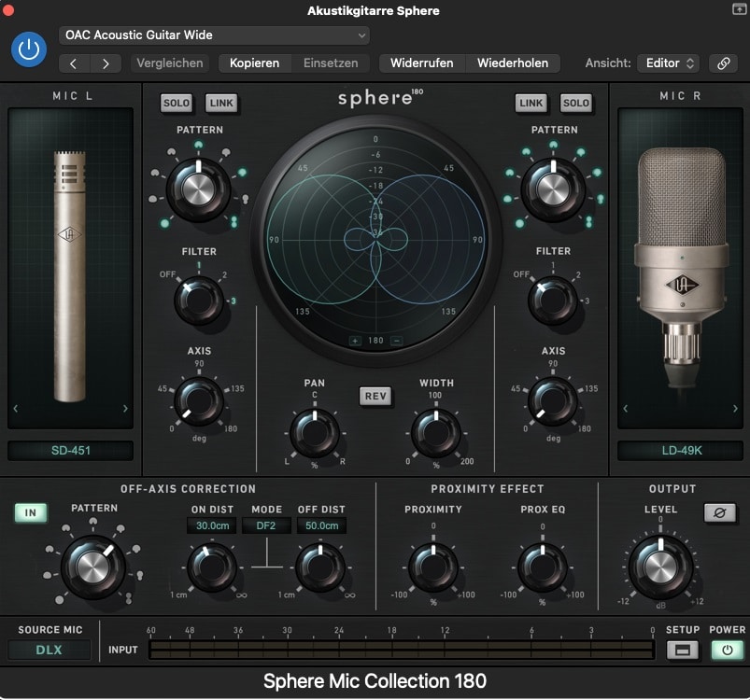750x700 pixels.
Task: Click the Off-Axis Correction PATTERN knob
Action: (x=92, y=567)
